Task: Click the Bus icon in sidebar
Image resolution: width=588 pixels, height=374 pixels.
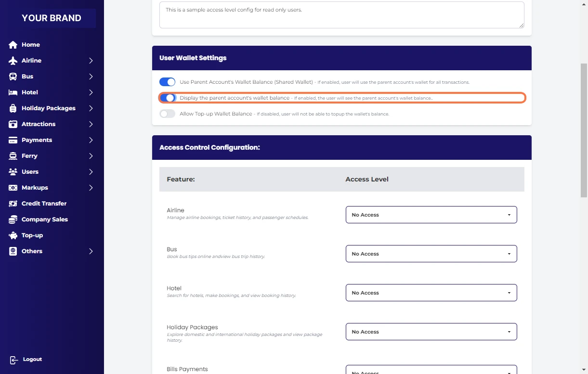Action: [x=13, y=77]
